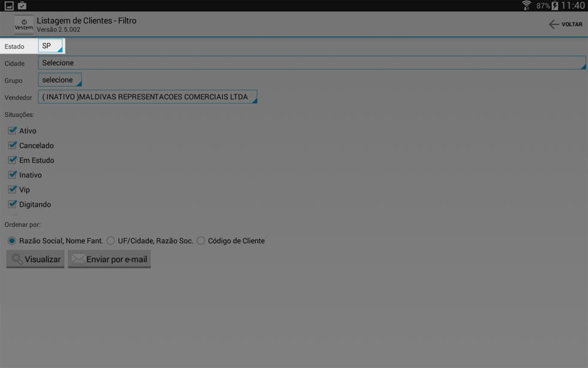Click the envelope icon on Enviar por e-mail

[x=78, y=259]
